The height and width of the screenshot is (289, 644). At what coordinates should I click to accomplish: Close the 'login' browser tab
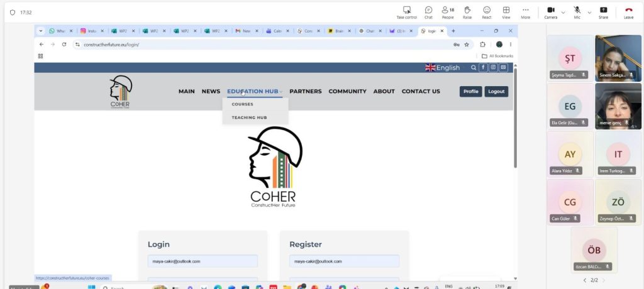(x=442, y=31)
